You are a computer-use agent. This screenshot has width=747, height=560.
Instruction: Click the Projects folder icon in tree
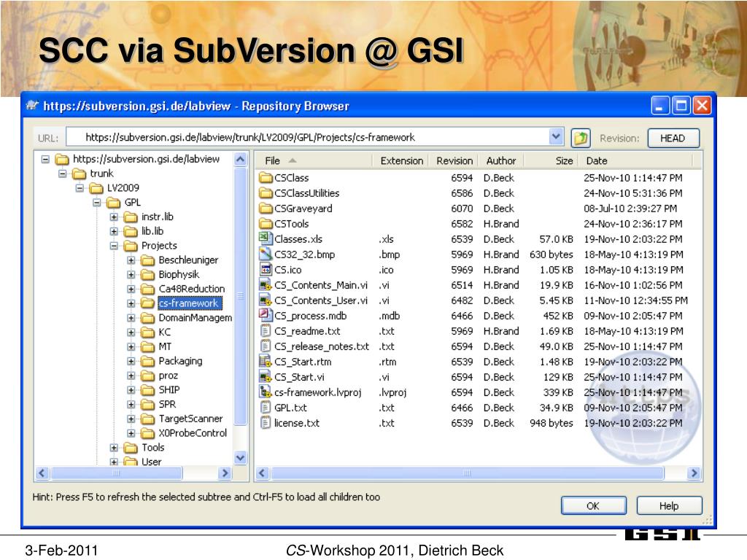(131, 246)
